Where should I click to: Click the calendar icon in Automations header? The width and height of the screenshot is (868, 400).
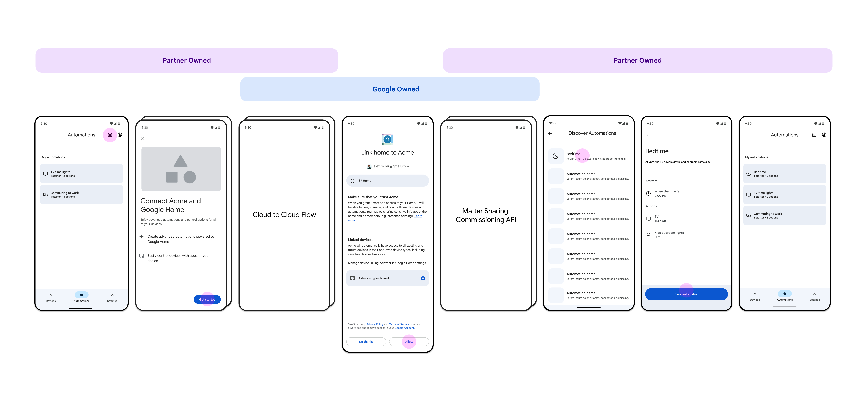[x=110, y=135]
